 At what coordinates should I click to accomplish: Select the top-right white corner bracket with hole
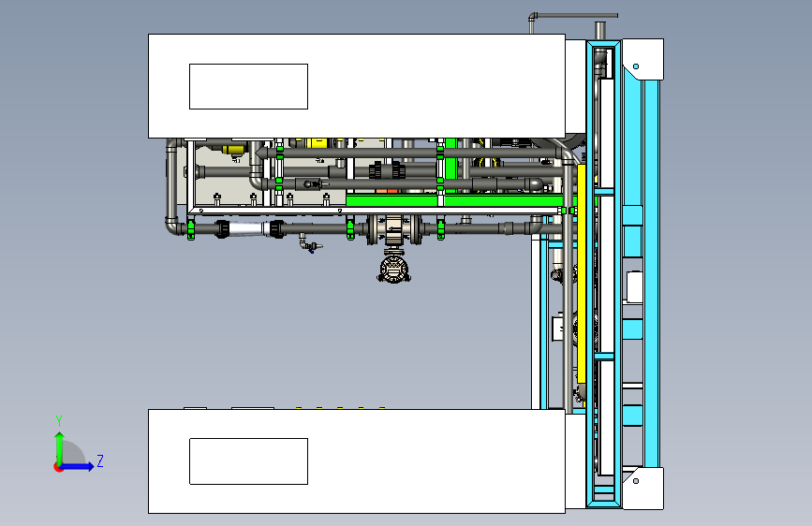click(x=642, y=60)
